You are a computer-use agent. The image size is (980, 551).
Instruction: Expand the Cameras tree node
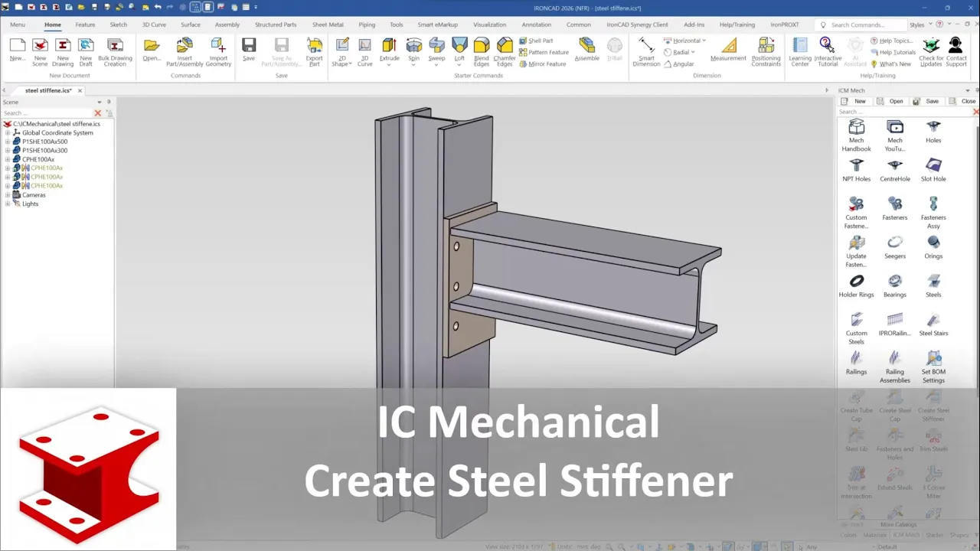pos(8,195)
